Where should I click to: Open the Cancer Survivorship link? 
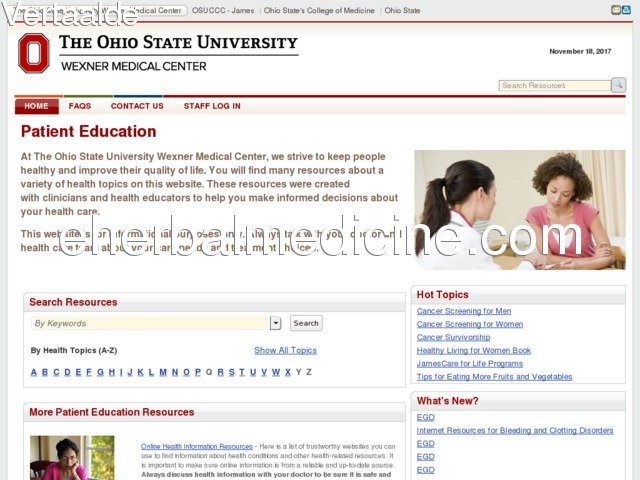pyautogui.click(x=453, y=337)
